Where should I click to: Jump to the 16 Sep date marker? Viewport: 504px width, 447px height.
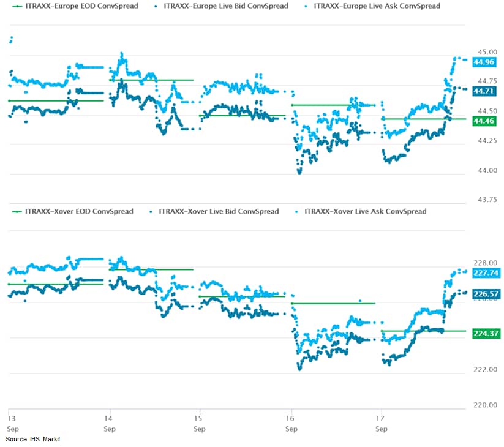(291, 424)
